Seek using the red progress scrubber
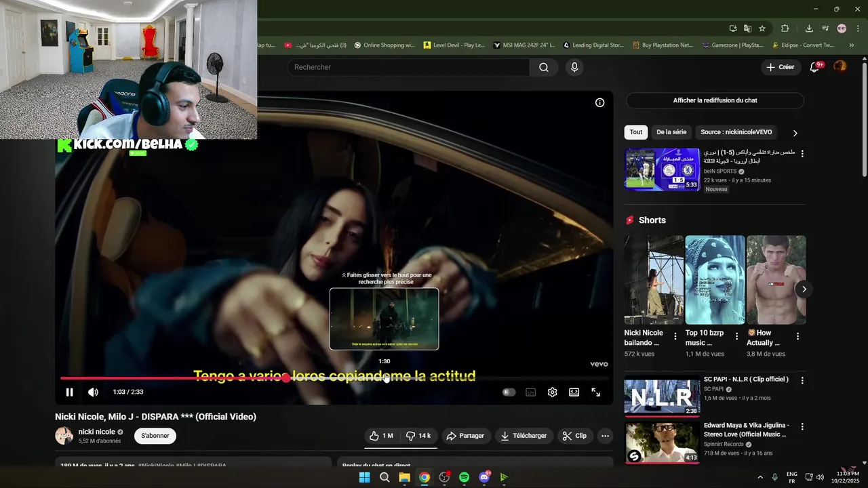 click(x=286, y=378)
